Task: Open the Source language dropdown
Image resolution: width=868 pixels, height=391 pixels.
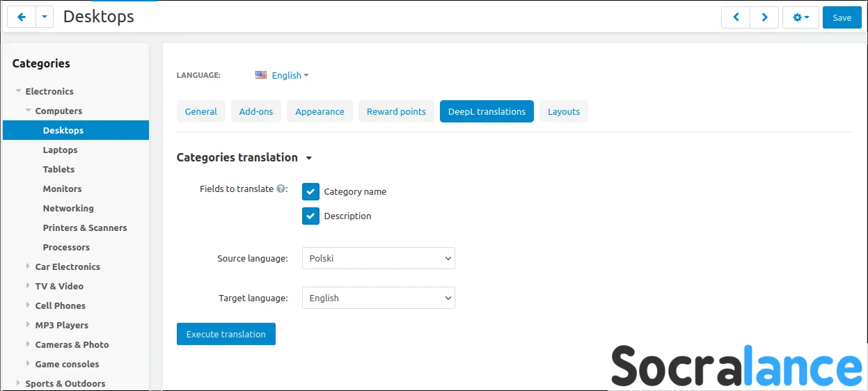Action: (378, 258)
